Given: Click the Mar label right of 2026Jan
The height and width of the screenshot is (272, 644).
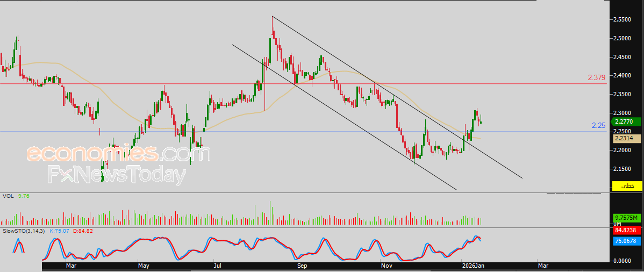Looking at the screenshot, I should point(543,266).
